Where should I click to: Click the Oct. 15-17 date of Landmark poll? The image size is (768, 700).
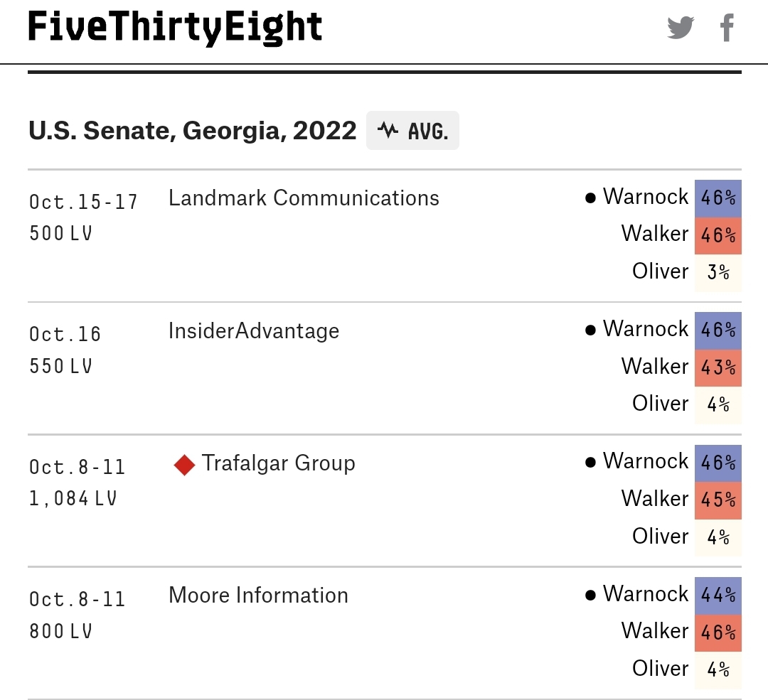tap(84, 202)
